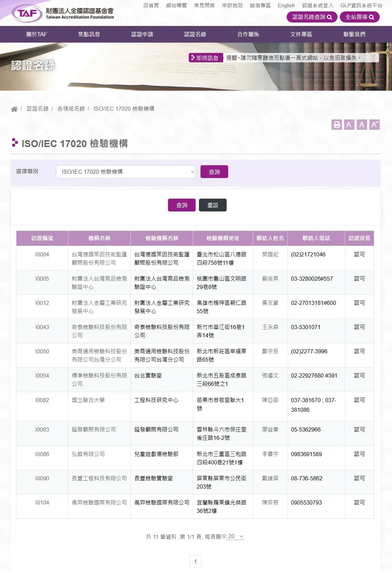Viewport: 392px width, 571px height.
Task: Open 誠信專區 link
Action: coord(260,6)
